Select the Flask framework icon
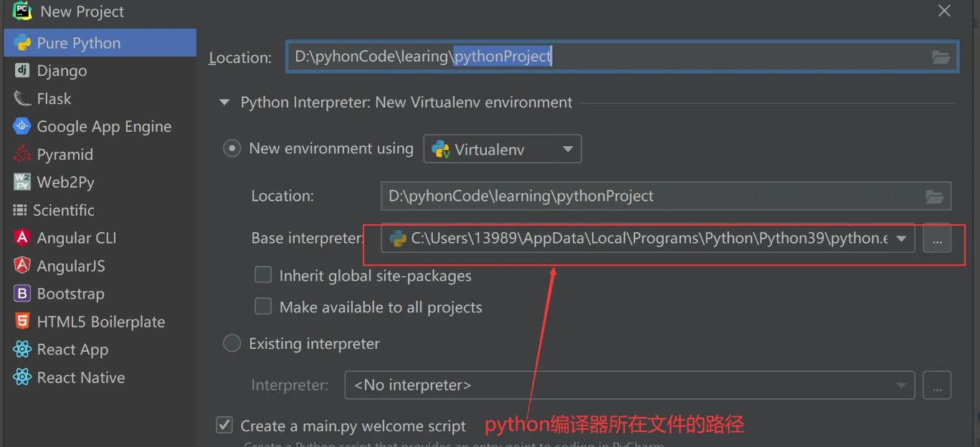Viewport: 980px width, 447px height. pyautogui.click(x=21, y=98)
